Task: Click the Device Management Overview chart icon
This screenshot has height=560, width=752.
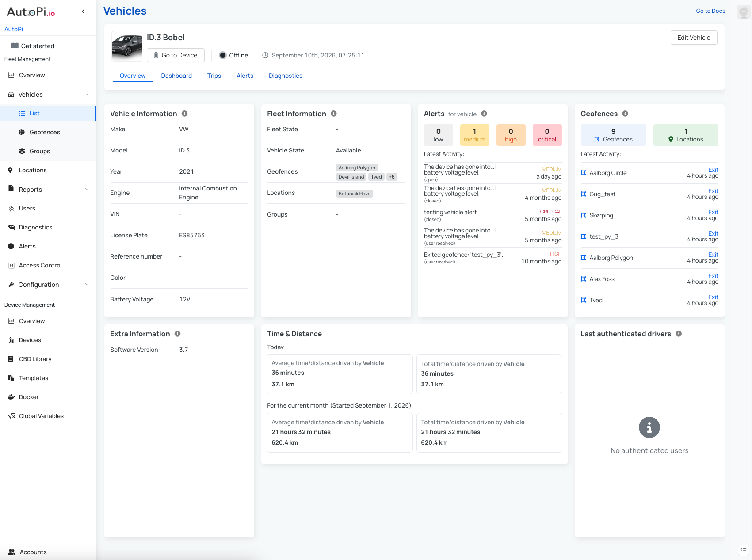Action: [x=11, y=321]
